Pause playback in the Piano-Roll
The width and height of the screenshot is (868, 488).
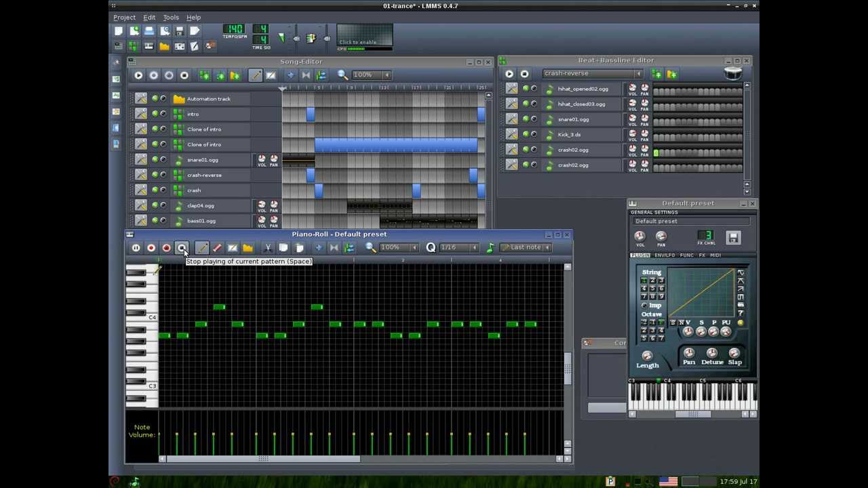coord(136,247)
